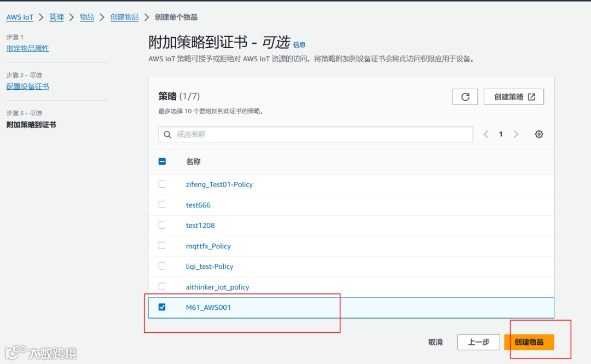Viewport: 591px width, 364px height.
Task: Go to 管理 breadcrumb
Action: (56, 18)
